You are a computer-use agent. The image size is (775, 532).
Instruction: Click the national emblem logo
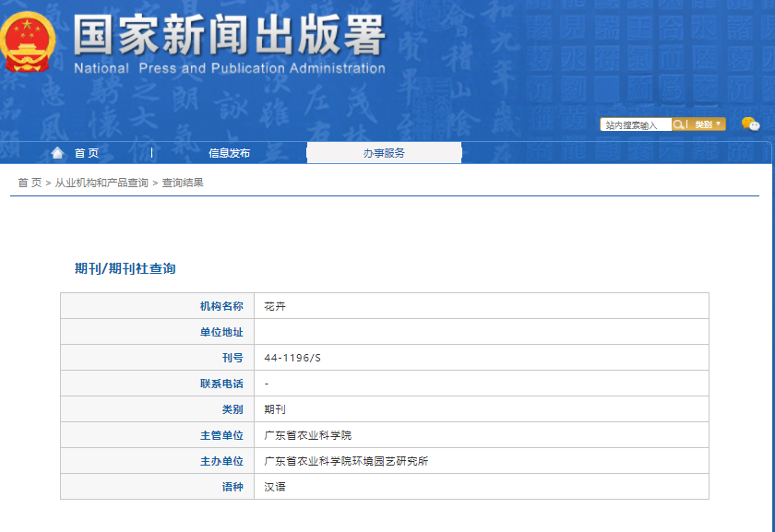(29, 41)
